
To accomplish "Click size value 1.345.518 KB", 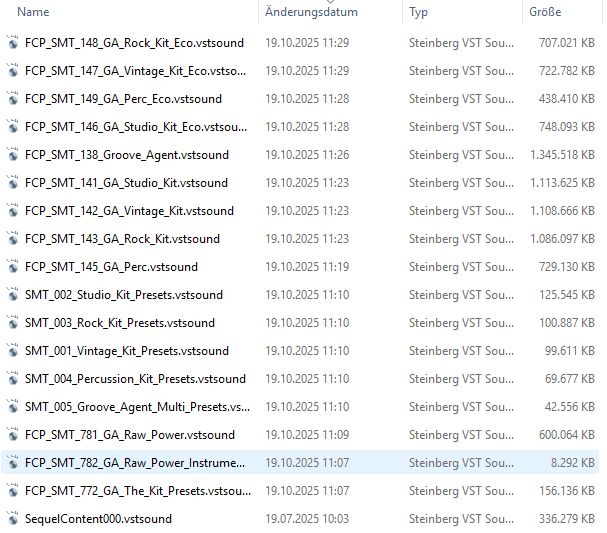I will 562,155.
